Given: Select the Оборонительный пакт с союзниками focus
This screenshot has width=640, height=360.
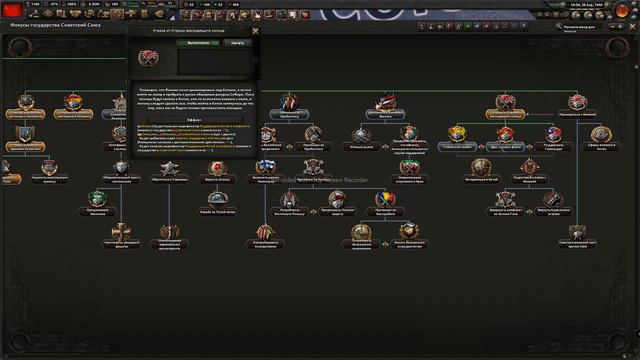Looking at the screenshot, I should coord(121,172).
